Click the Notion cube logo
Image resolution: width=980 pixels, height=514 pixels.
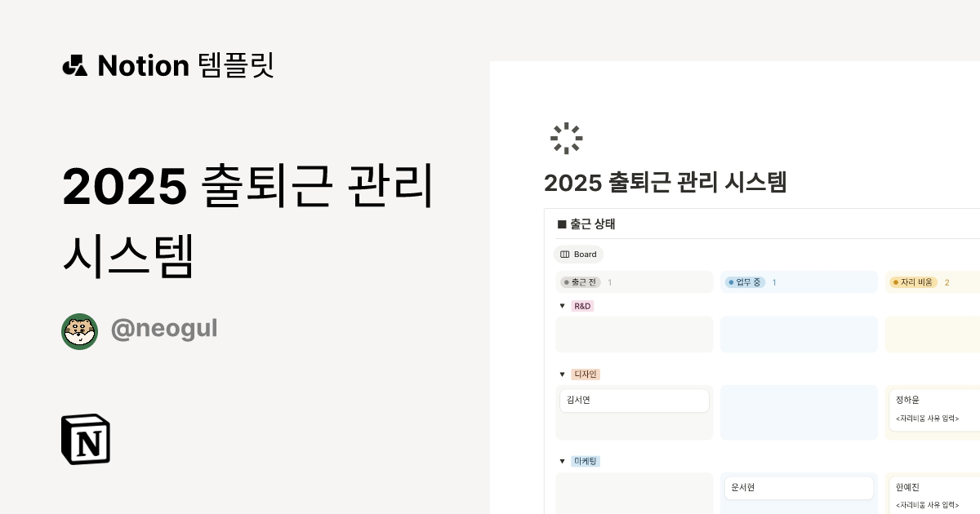[86, 439]
